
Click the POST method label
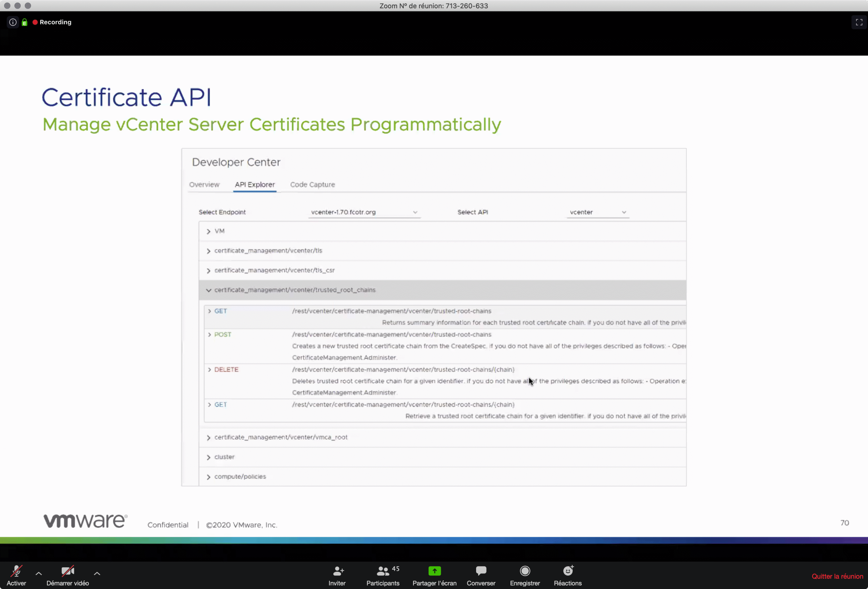point(223,334)
